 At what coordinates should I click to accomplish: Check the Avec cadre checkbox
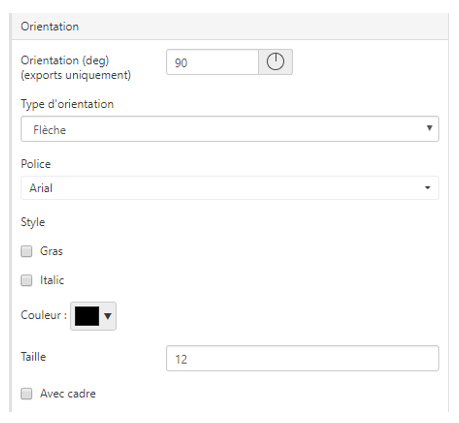[26, 394]
